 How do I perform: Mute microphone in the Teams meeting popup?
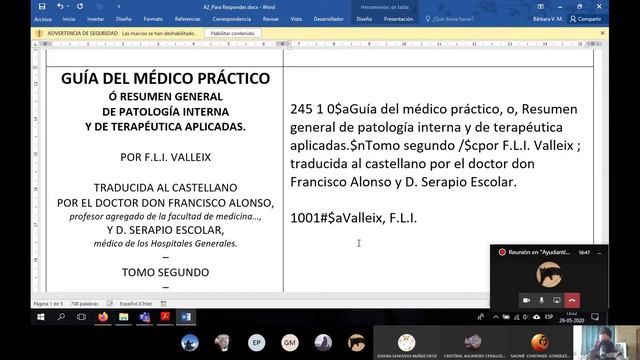coord(542,300)
